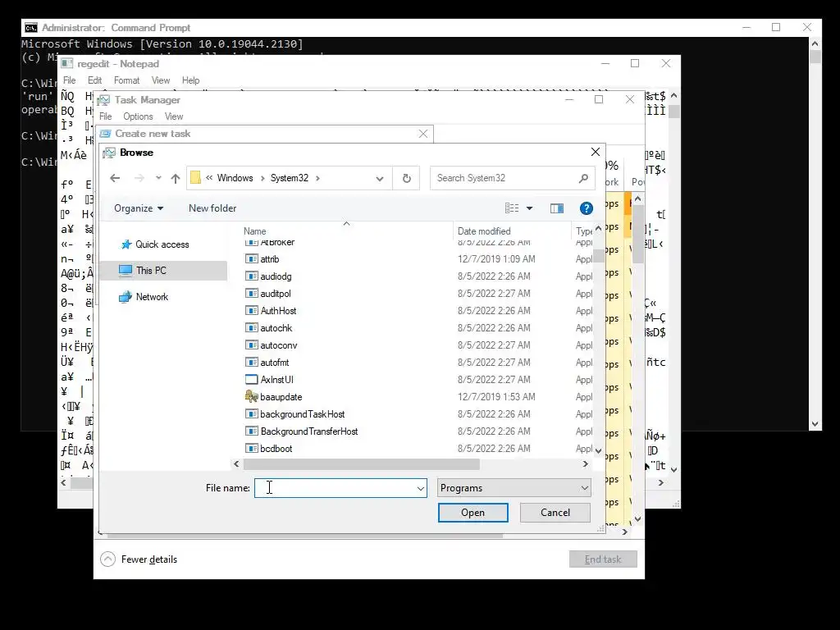Viewport: 840px width, 630px height.
Task: Click the Network icon in navigation pane
Action: (126, 297)
